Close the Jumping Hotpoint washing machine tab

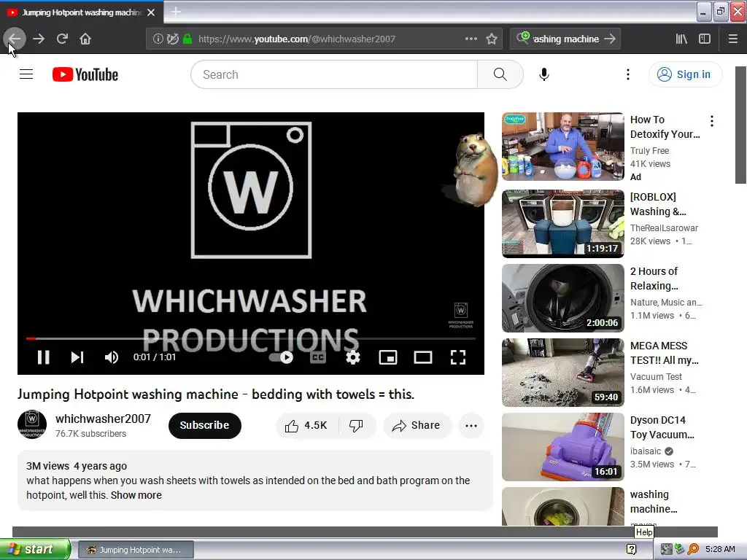151,12
